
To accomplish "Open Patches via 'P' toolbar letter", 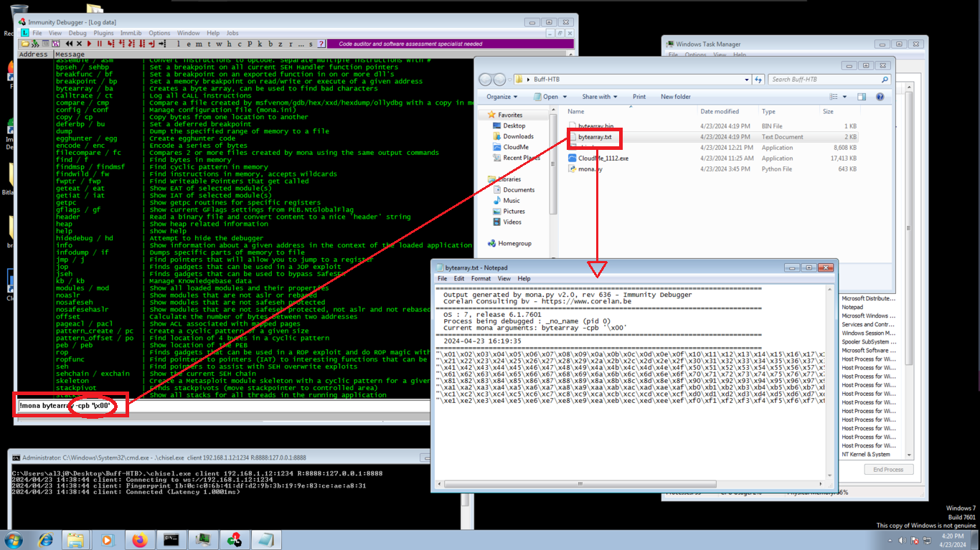I will 250,44.
